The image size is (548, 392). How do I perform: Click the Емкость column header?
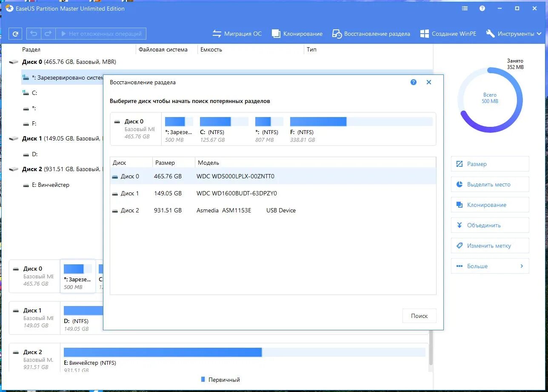(x=211, y=50)
